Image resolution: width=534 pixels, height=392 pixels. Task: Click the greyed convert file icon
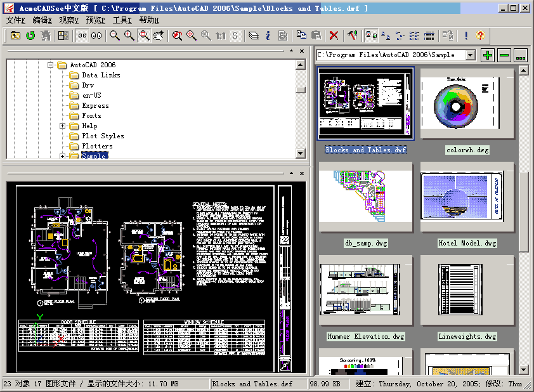(448, 36)
